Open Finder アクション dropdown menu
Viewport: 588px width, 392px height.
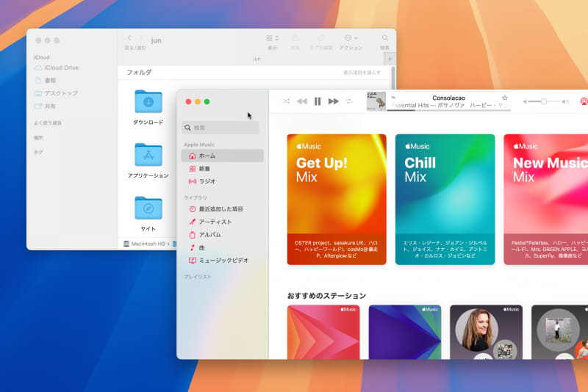(x=351, y=38)
